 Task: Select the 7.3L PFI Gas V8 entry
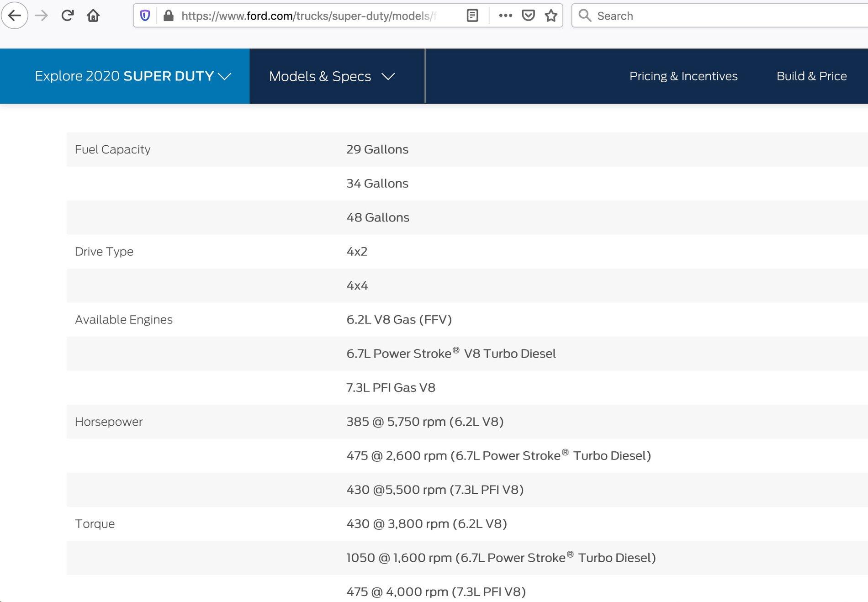click(391, 388)
